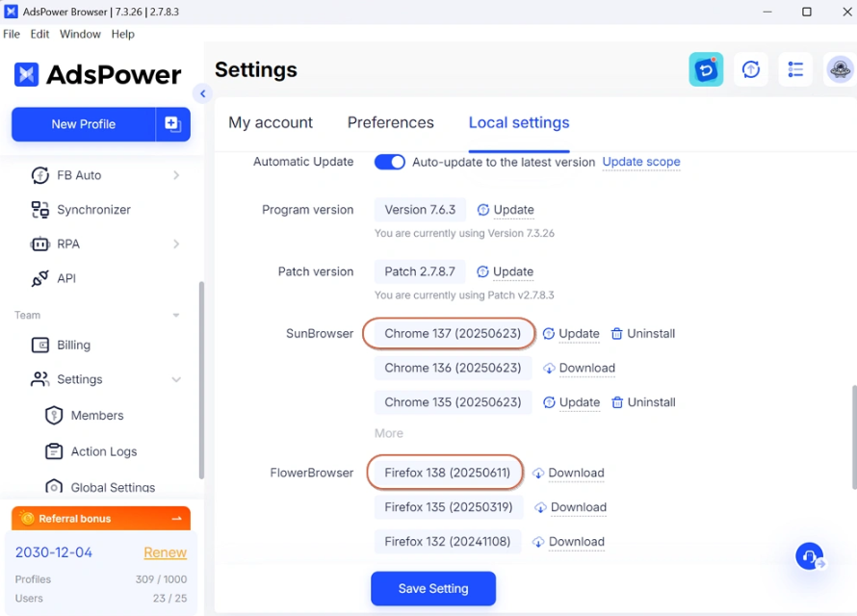Click the teal refresh icon in header
The height and width of the screenshot is (616, 857).
(x=706, y=69)
